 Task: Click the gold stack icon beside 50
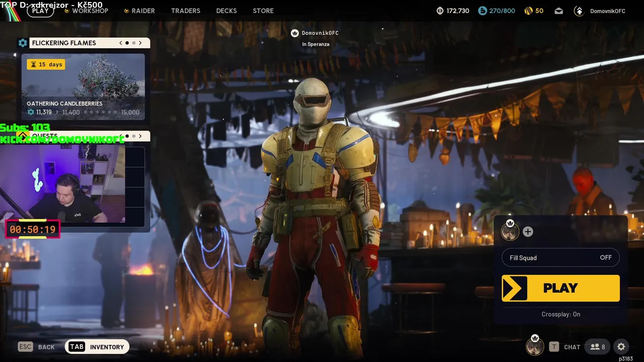(x=528, y=11)
